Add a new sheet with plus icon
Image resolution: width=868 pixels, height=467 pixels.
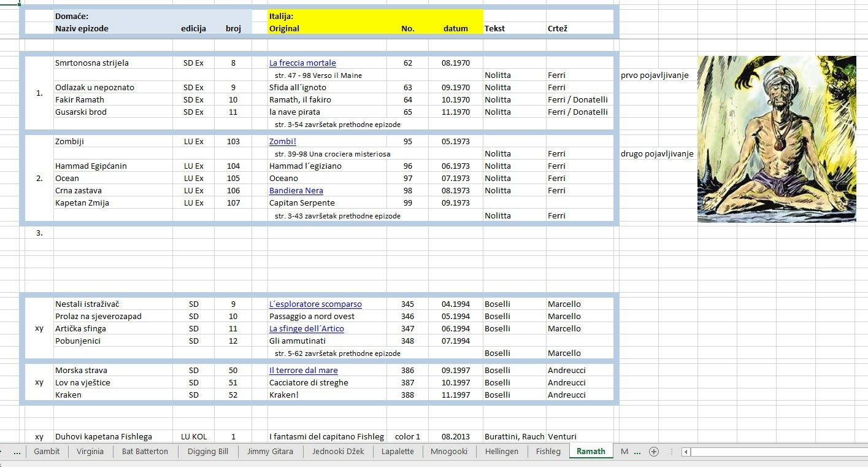(x=654, y=452)
